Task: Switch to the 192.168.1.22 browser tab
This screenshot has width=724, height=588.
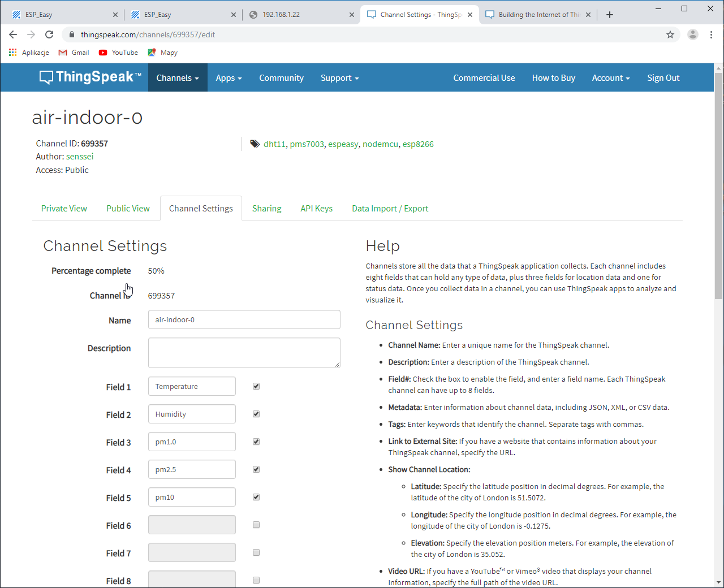Action: pos(301,15)
